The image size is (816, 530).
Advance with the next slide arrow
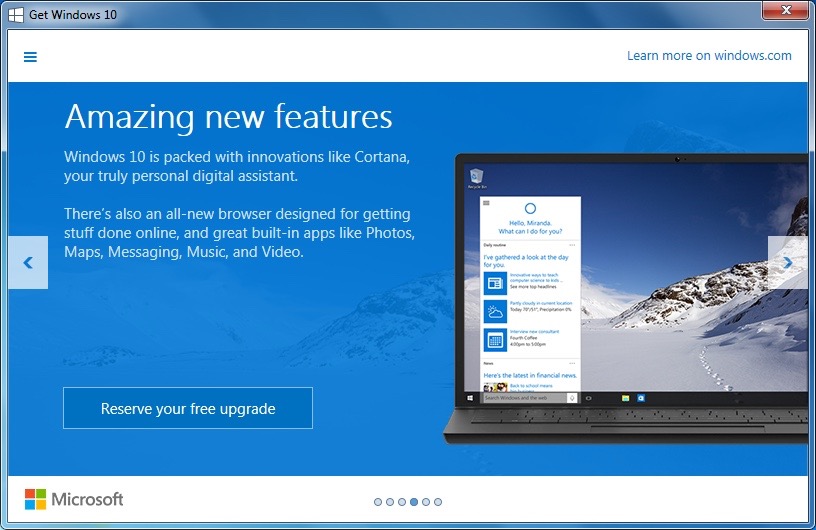coord(787,263)
